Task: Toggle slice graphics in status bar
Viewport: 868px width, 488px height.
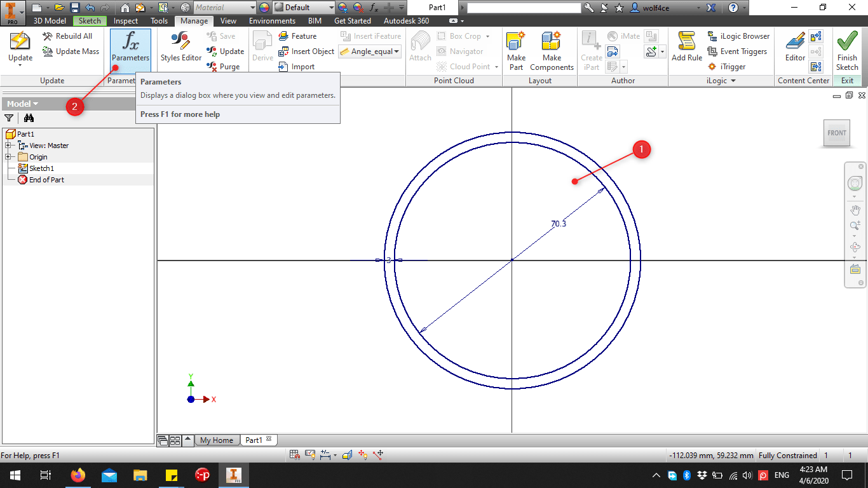Action: click(x=347, y=455)
